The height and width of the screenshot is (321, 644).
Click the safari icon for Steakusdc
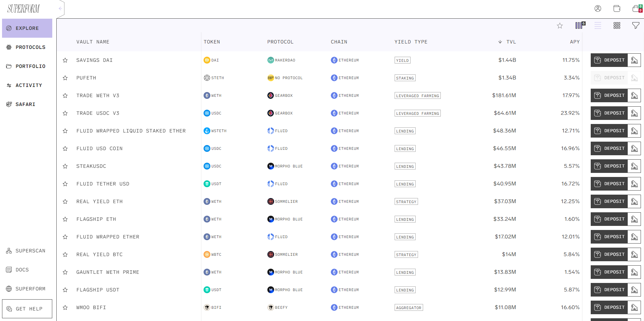pyautogui.click(x=634, y=166)
